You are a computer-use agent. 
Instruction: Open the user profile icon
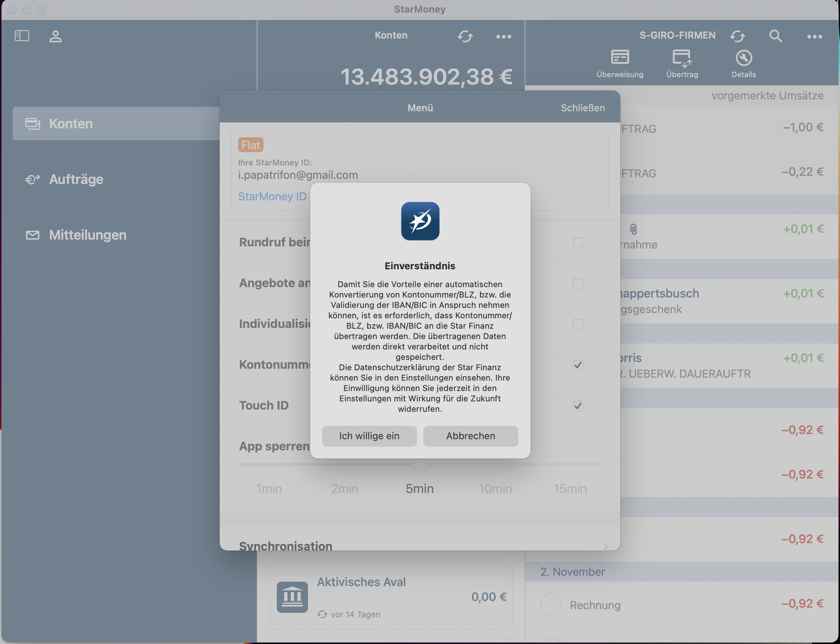pos(56,36)
